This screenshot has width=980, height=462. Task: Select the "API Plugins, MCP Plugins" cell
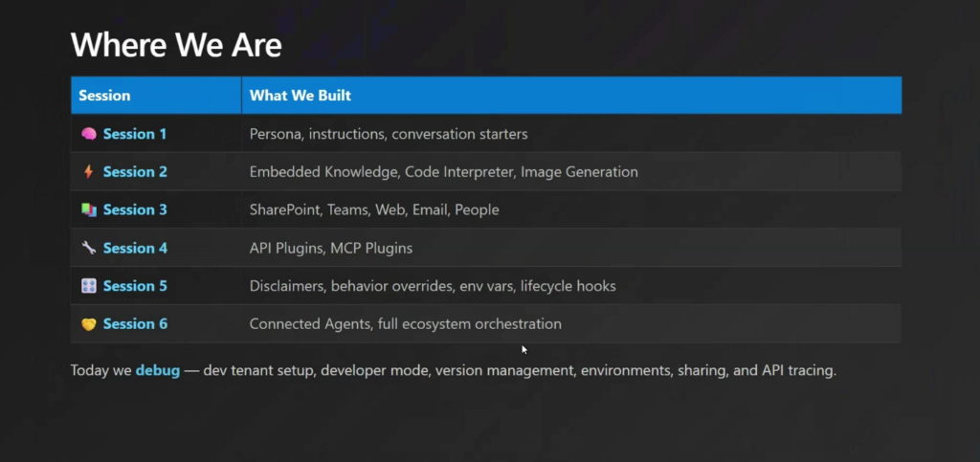pos(331,248)
